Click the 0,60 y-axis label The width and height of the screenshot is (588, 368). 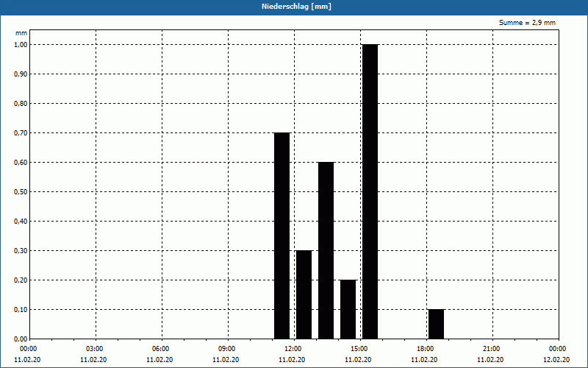pyautogui.click(x=21, y=163)
